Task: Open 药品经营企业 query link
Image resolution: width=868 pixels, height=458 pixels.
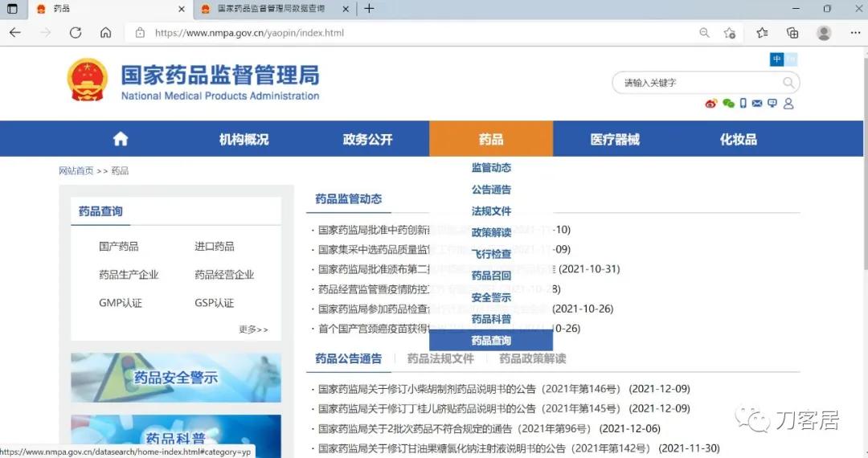Action: point(224,274)
